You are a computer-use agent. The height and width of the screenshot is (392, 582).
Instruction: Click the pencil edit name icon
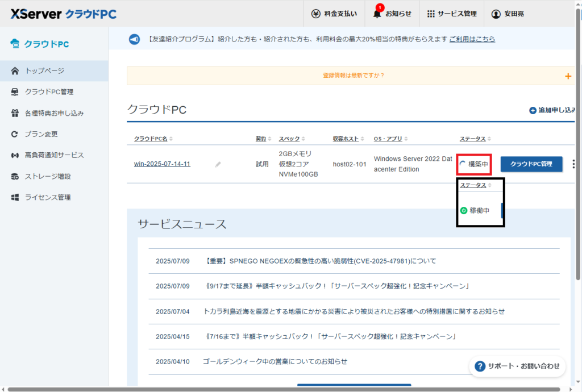point(218,164)
